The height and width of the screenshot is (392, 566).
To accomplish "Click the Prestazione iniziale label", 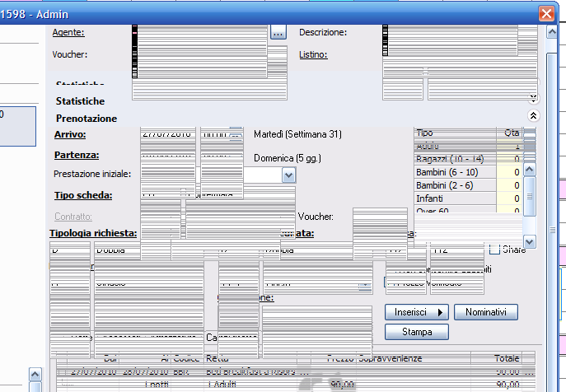I will [92, 175].
